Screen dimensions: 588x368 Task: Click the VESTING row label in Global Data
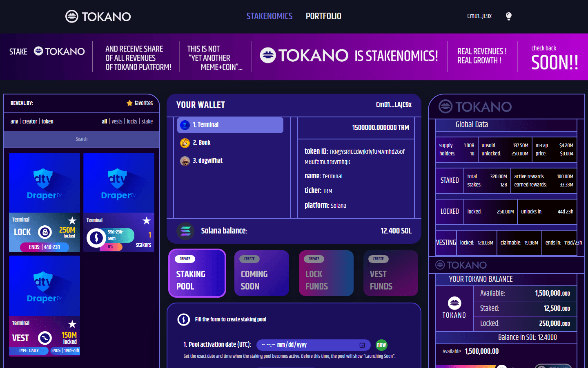(446, 242)
